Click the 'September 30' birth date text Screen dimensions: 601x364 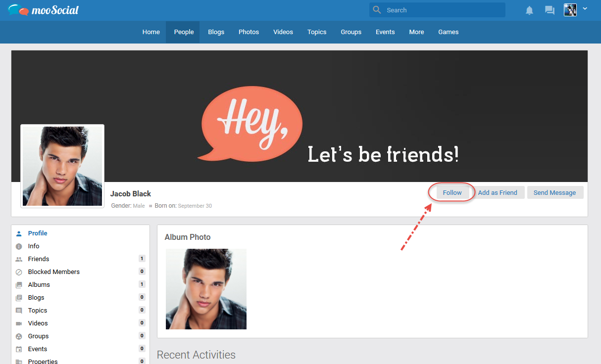pos(195,206)
